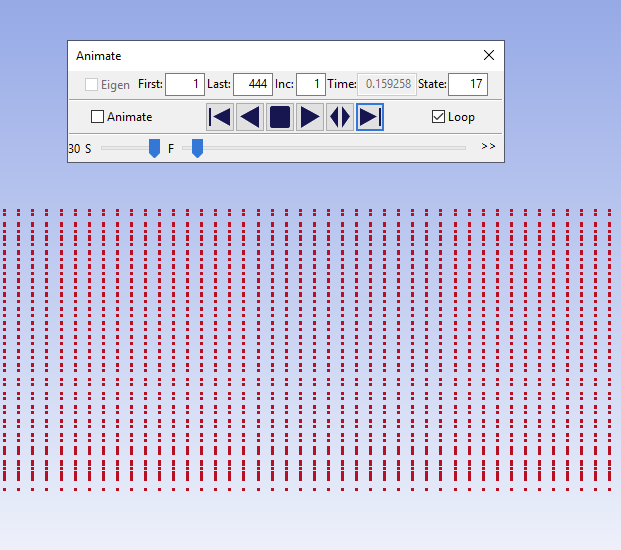Click the First state input field

point(185,84)
